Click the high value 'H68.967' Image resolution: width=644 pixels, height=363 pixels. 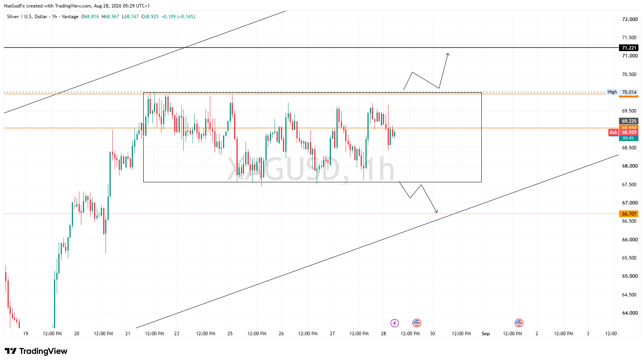110,17
